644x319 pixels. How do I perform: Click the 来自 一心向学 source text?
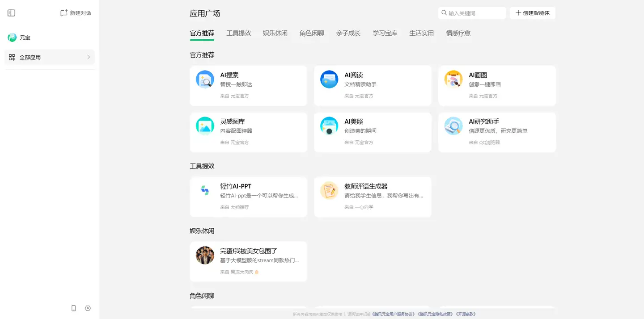coord(359,207)
